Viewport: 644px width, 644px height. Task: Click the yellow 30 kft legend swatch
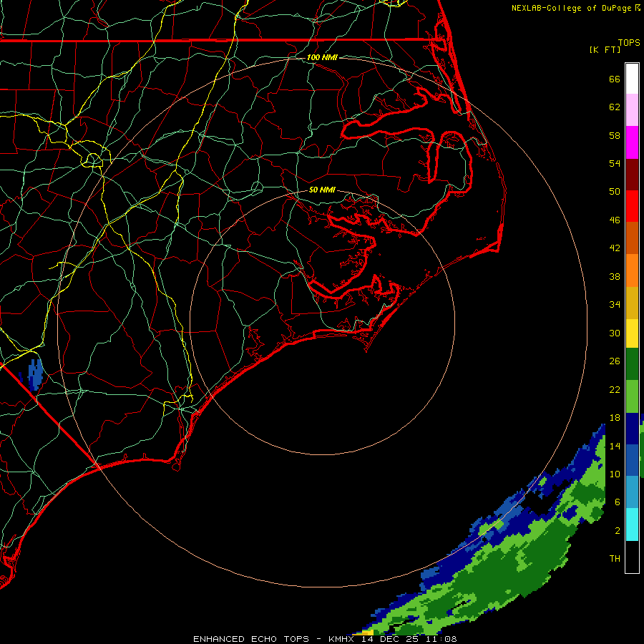(x=632, y=333)
